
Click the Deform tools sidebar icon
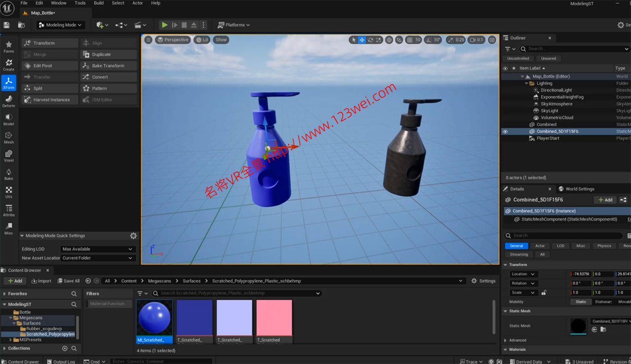click(x=9, y=101)
